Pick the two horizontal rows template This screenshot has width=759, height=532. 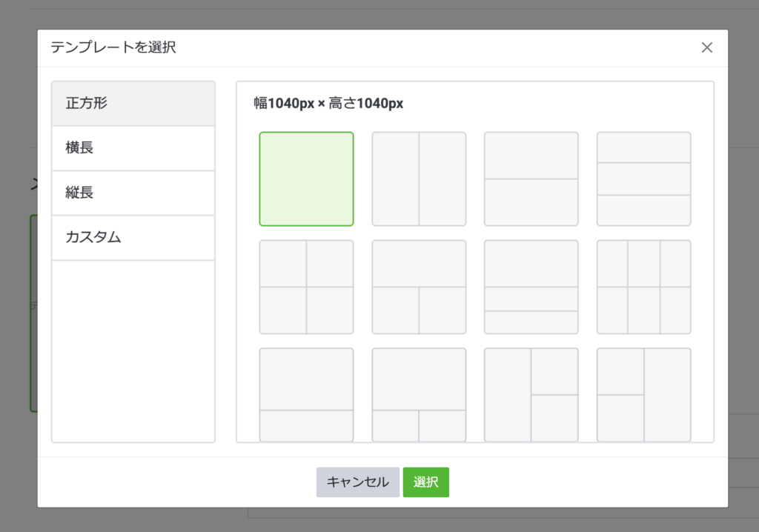531,179
